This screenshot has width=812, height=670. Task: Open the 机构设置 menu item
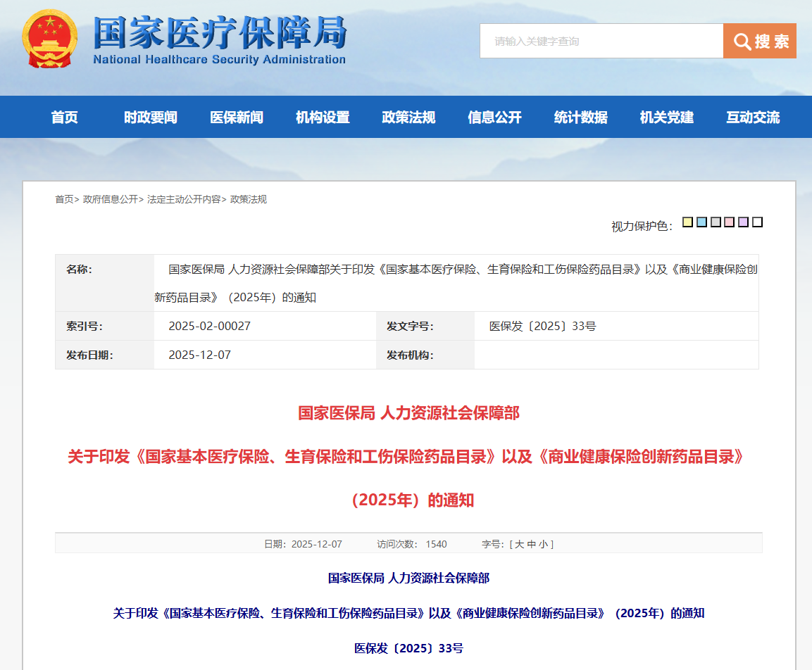(323, 118)
